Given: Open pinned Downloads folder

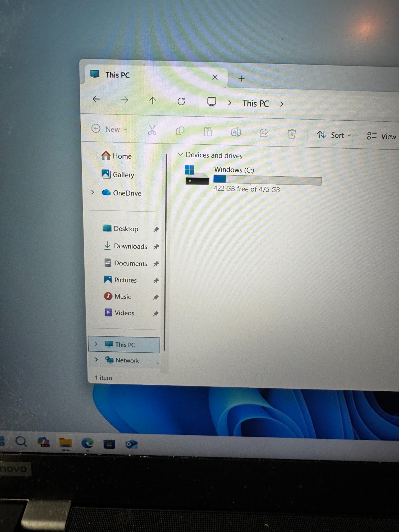Looking at the screenshot, I should click(125, 246).
